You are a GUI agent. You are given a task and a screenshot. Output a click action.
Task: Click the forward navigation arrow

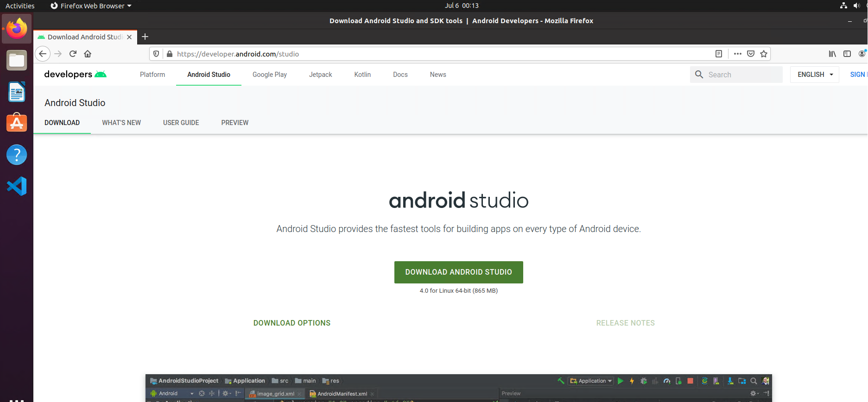[x=58, y=54]
